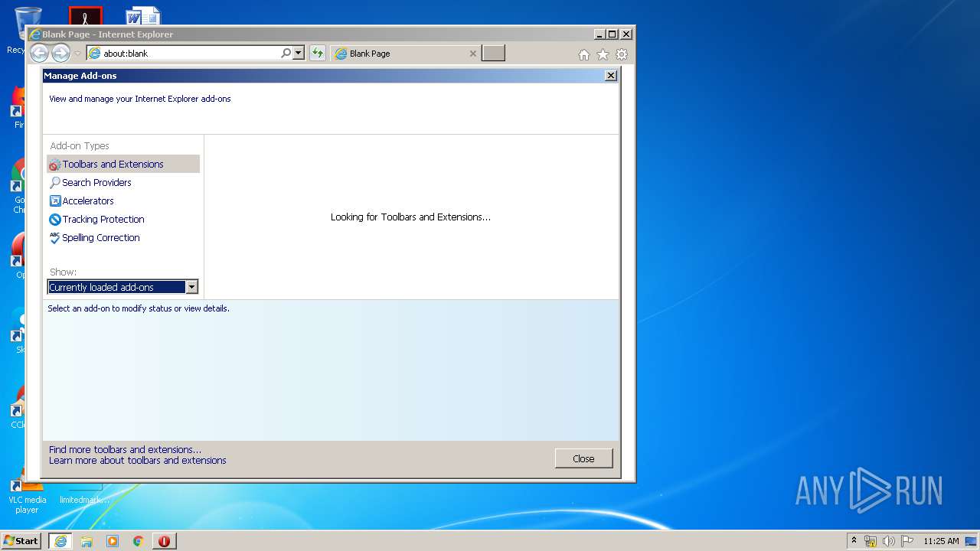980x551 pixels.
Task: Click the network tray icon
Action: click(x=871, y=541)
